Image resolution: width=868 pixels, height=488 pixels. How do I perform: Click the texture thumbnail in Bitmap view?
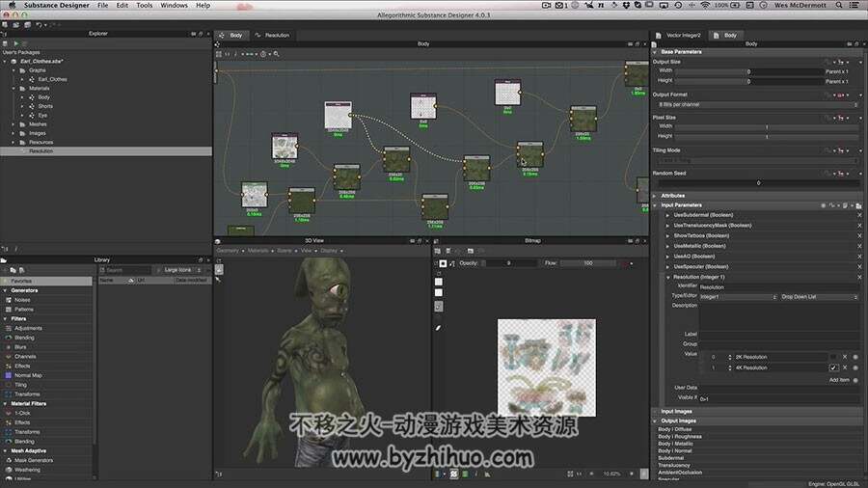[547, 367]
